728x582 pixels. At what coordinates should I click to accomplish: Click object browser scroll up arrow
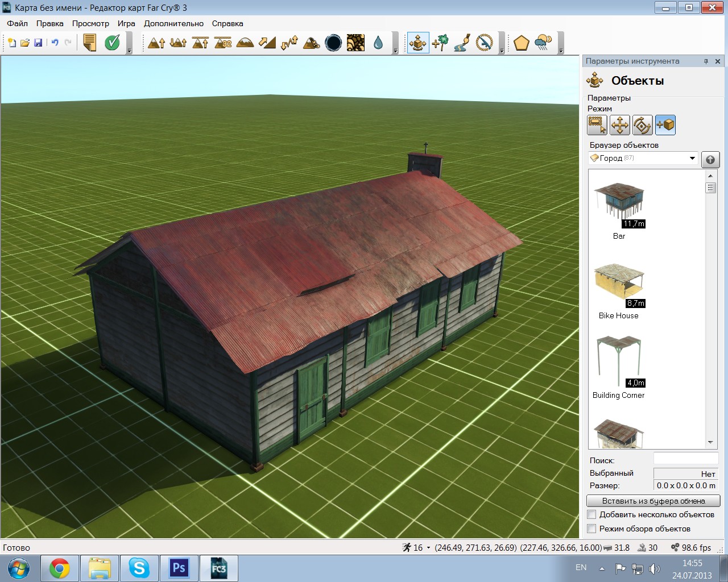tap(710, 176)
